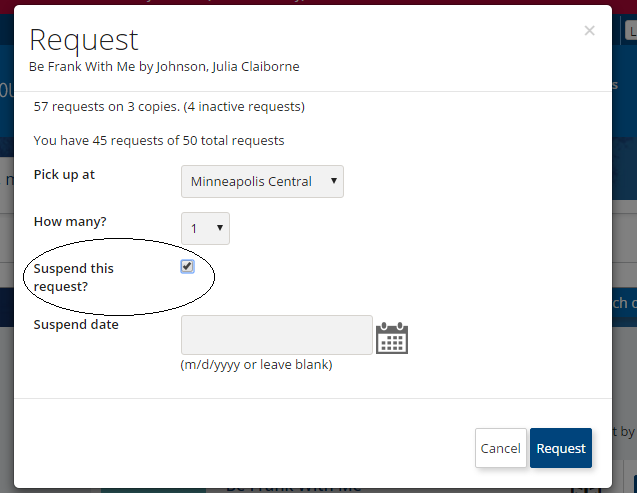Click the Be Frank With Me subtitle

(x=164, y=66)
